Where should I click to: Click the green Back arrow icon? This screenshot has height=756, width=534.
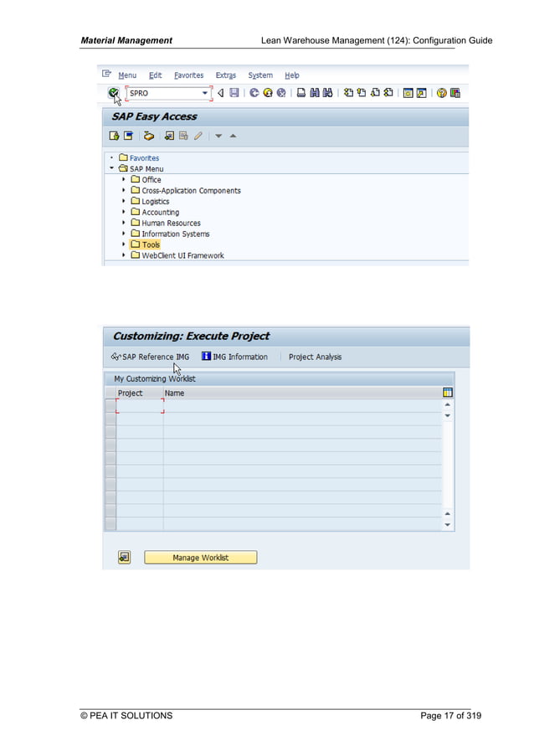click(254, 93)
